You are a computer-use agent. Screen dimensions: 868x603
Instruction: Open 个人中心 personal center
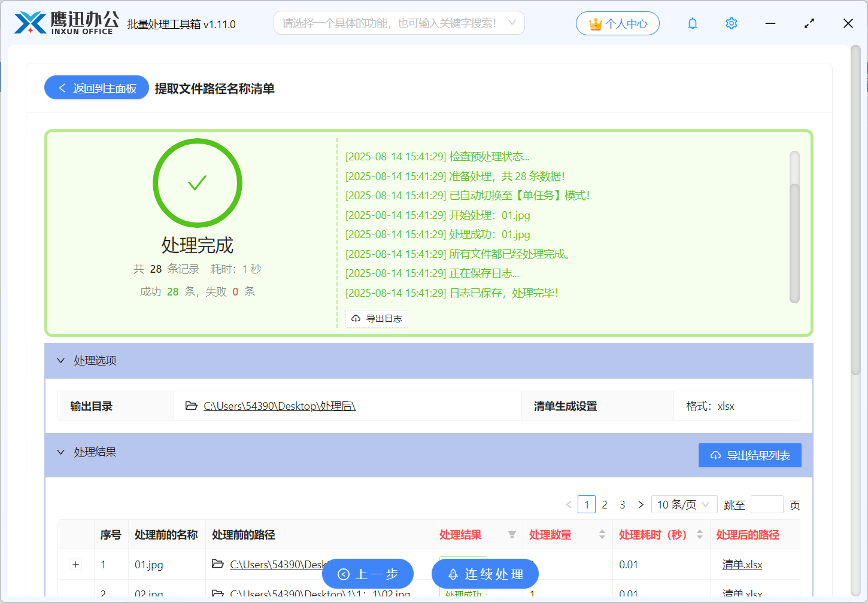[x=618, y=23]
